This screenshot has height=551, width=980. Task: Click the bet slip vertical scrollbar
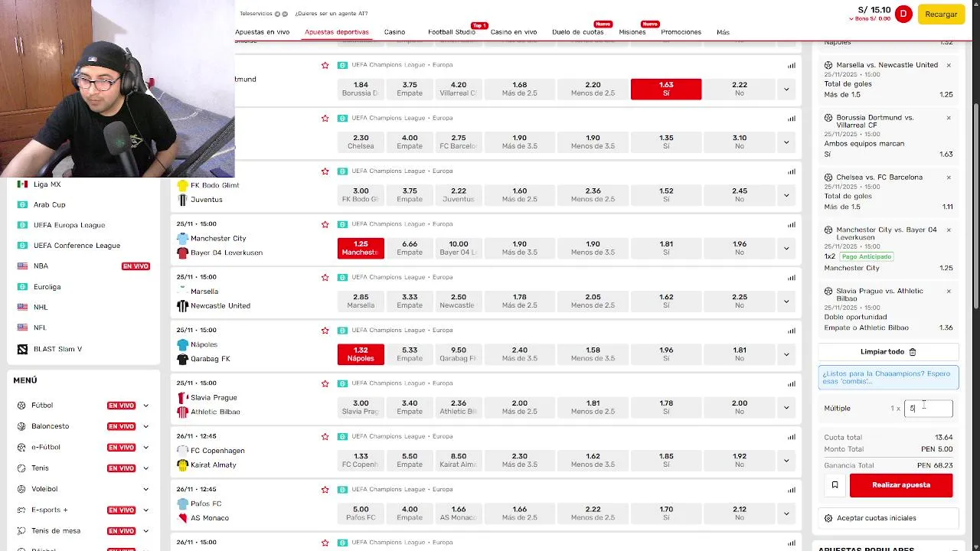(x=975, y=207)
